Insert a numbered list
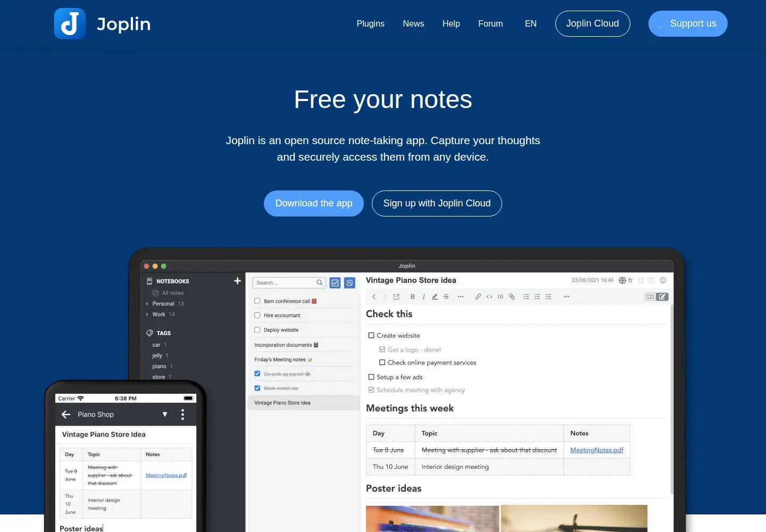The width and height of the screenshot is (766, 532). point(537,297)
